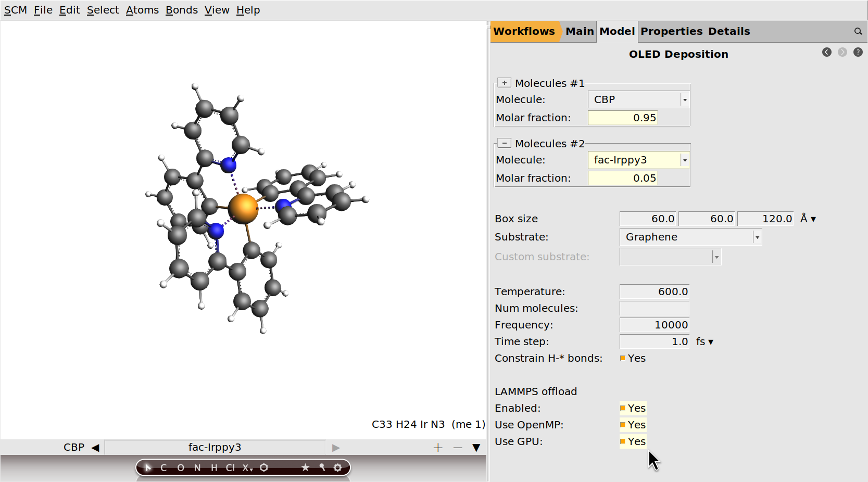Click the search magnifier in panel bar

[858, 32]
